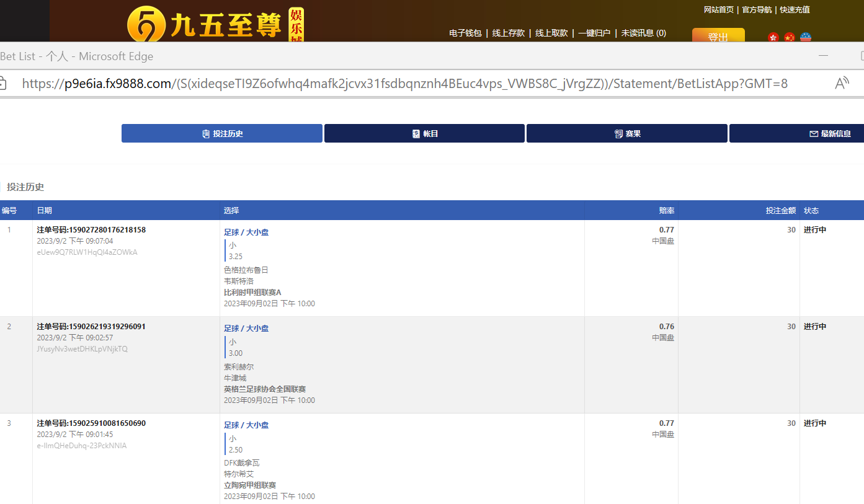Open 未读讯息 (0) messages
The width and height of the screenshot is (864, 504).
coord(644,33)
